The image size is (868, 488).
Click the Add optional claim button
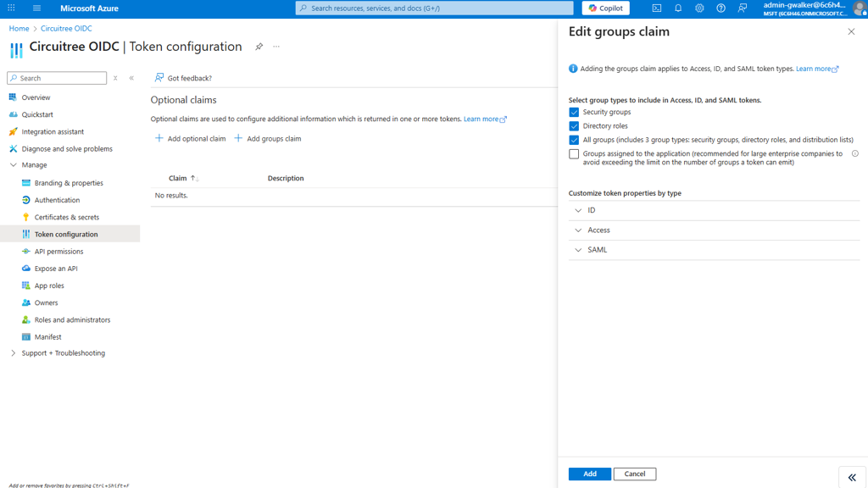[191, 139]
